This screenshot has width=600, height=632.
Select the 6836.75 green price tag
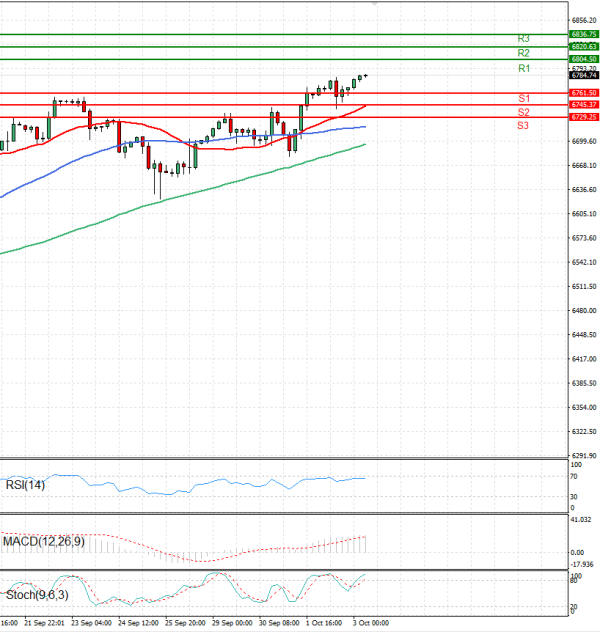[x=583, y=34]
